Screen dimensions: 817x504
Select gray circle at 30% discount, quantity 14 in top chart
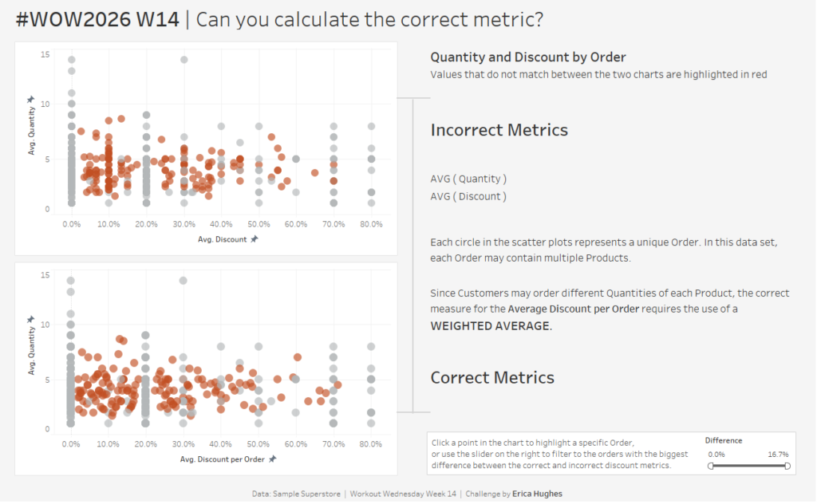pyautogui.click(x=184, y=60)
